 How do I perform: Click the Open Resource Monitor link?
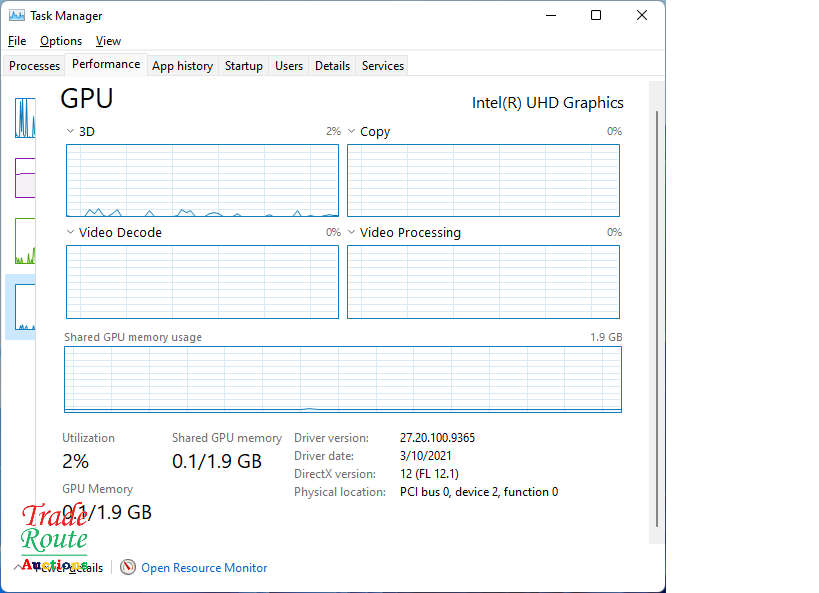(204, 568)
